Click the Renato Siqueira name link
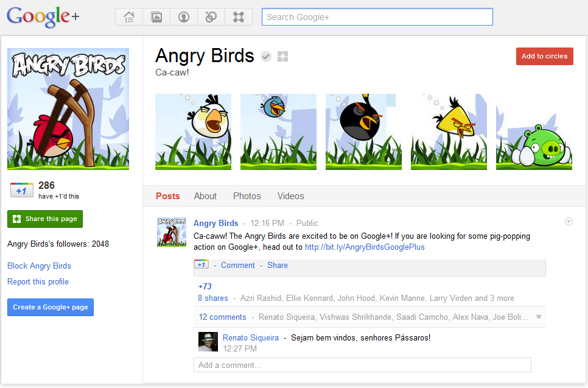Image resolution: width=588 pixels, height=388 pixels. [251, 337]
